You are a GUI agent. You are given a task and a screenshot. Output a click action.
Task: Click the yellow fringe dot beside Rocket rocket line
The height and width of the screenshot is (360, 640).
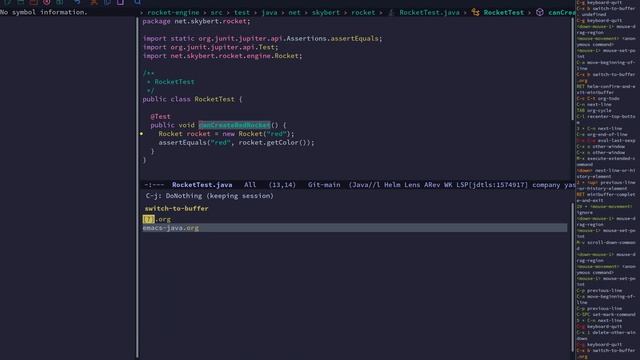click(x=141, y=134)
